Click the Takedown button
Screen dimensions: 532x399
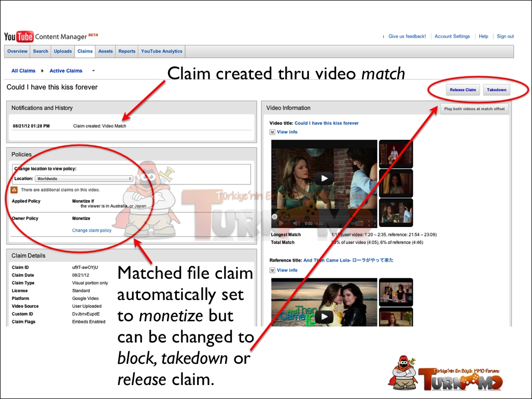(496, 90)
